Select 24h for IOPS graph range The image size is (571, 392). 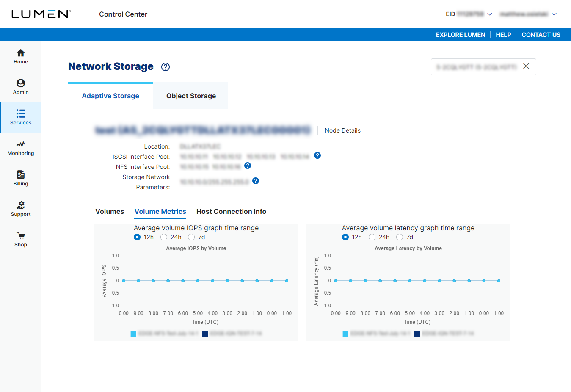click(x=164, y=237)
